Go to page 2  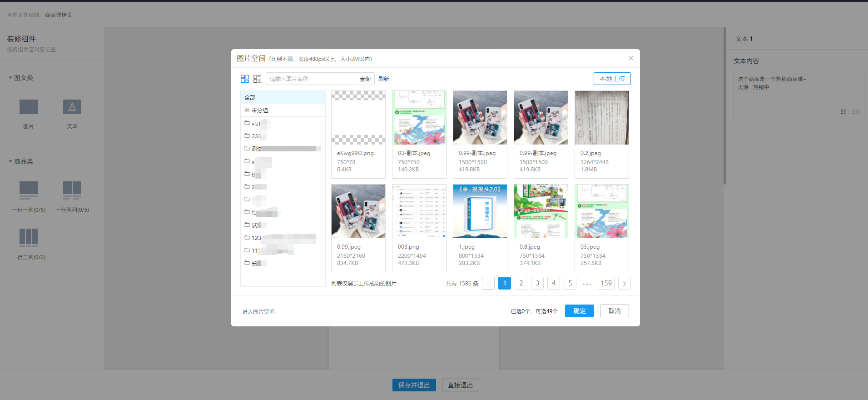point(521,283)
